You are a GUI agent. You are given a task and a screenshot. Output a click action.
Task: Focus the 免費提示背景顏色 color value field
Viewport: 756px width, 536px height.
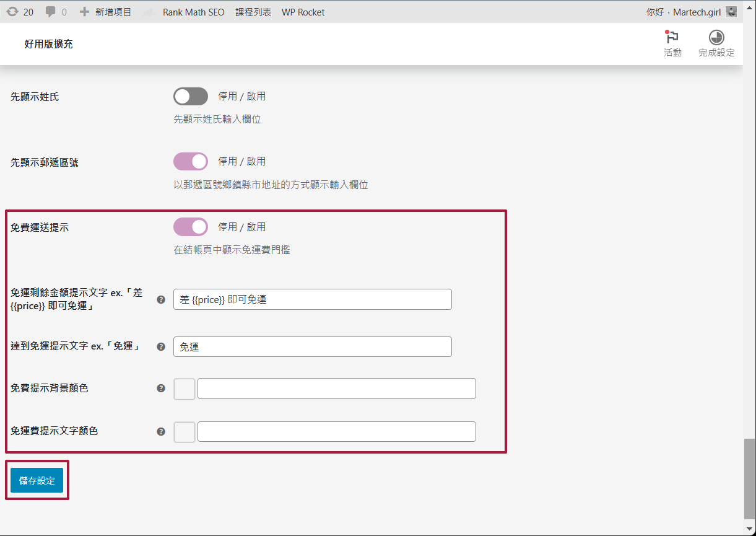click(337, 389)
